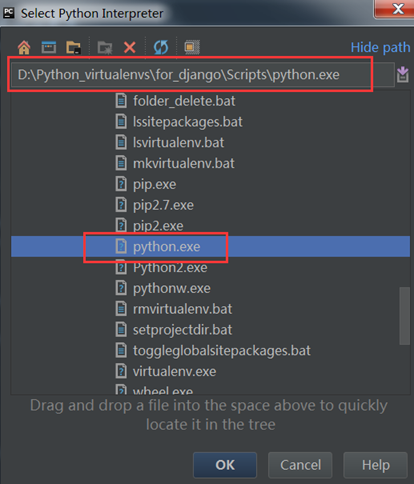Screen dimensions: 414x484
Task: Click the Hide path link
Action: point(380,47)
